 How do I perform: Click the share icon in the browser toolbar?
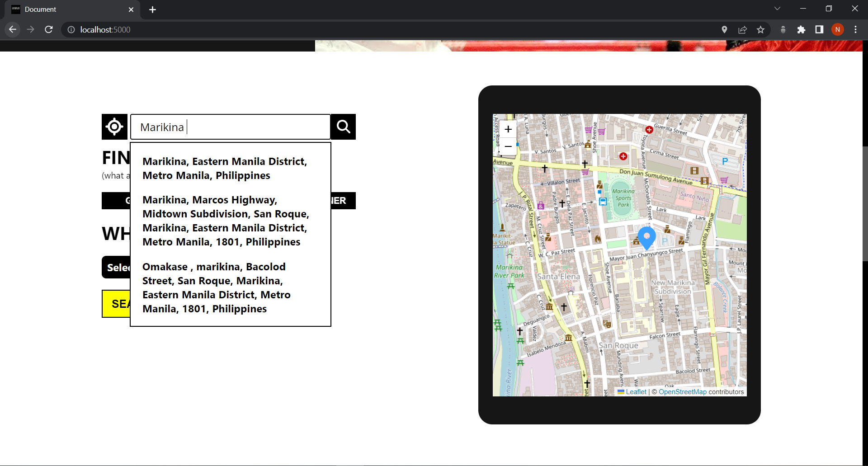pos(743,29)
